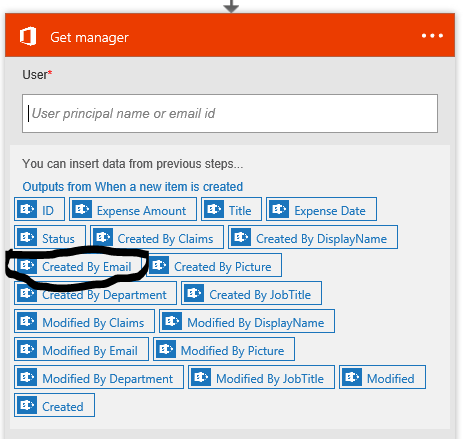Insert the Created By JobTitle token
The image size is (475, 439).
[251, 293]
